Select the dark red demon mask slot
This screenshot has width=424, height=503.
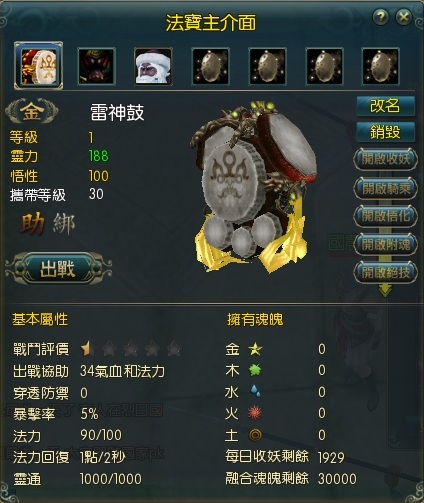tap(96, 66)
